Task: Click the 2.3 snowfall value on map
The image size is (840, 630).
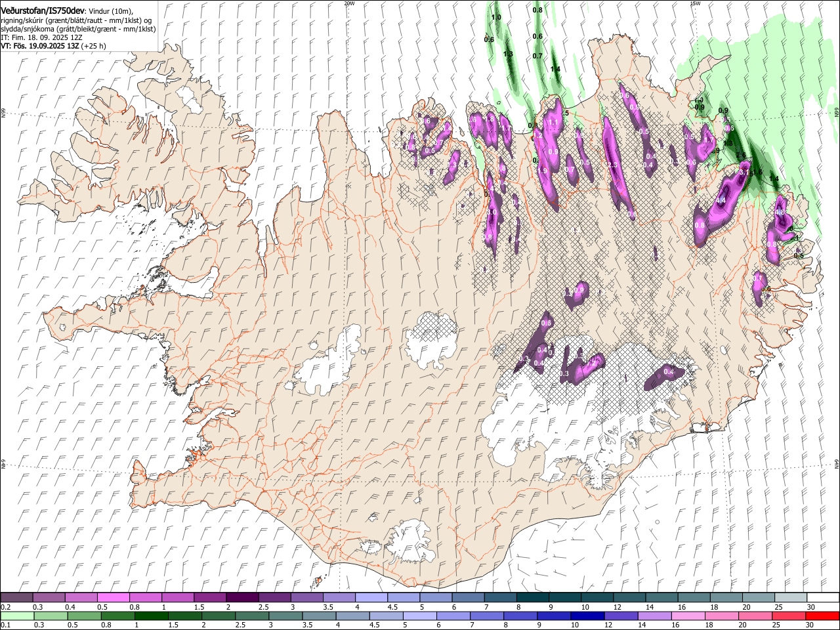Action: click(612, 165)
